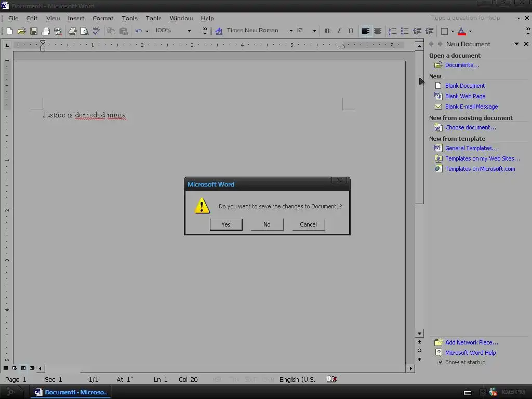
Task: Click Yes to save changes
Action: [x=226, y=224]
